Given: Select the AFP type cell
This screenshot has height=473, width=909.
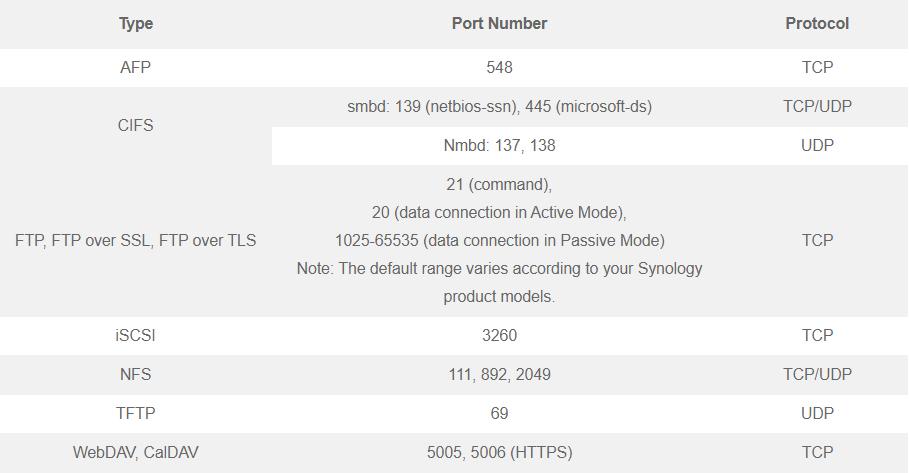Looking at the screenshot, I should (x=136, y=67).
